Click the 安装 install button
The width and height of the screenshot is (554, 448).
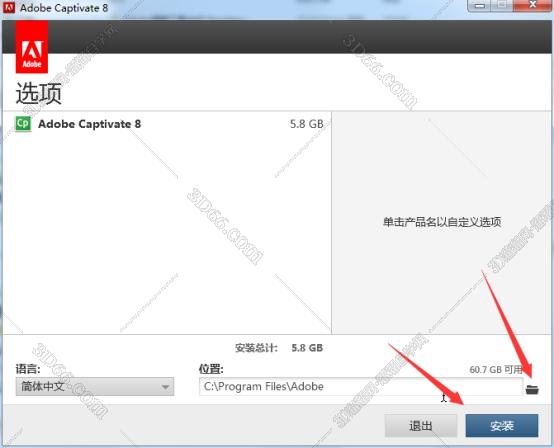tap(502, 425)
